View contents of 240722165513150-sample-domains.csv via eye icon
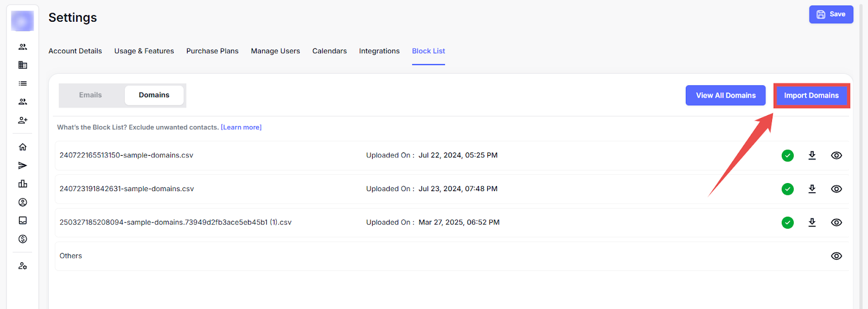The width and height of the screenshot is (868, 309). (x=836, y=155)
